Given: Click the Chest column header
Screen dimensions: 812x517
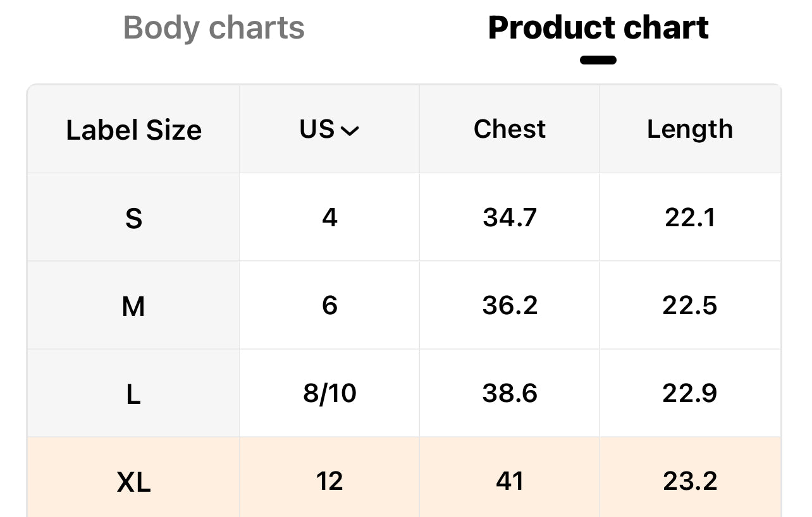Looking at the screenshot, I should [x=509, y=129].
